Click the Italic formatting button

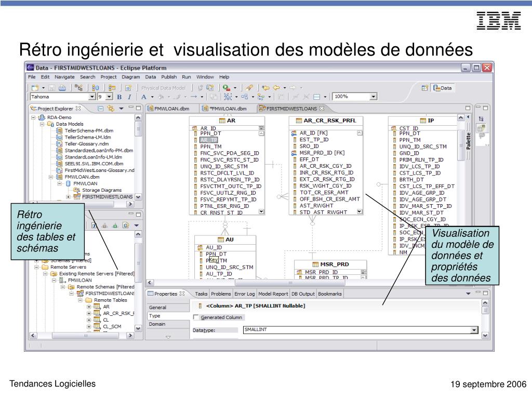click(129, 97)
